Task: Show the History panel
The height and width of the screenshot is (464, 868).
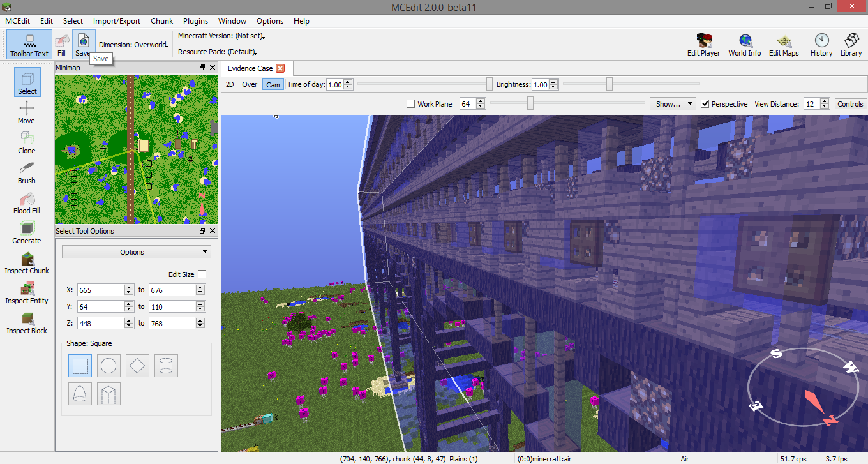Action: coord(821,45)
